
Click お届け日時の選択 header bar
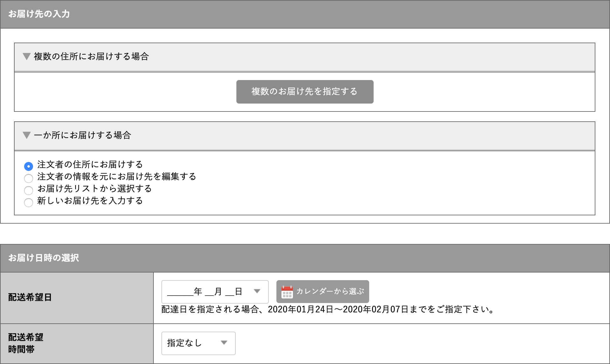click(44, 258)
